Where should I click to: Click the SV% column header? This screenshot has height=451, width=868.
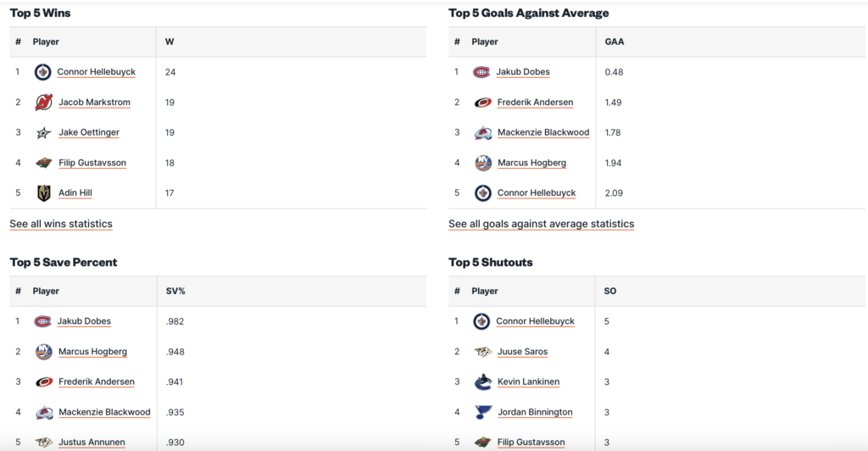click(175, 291)
